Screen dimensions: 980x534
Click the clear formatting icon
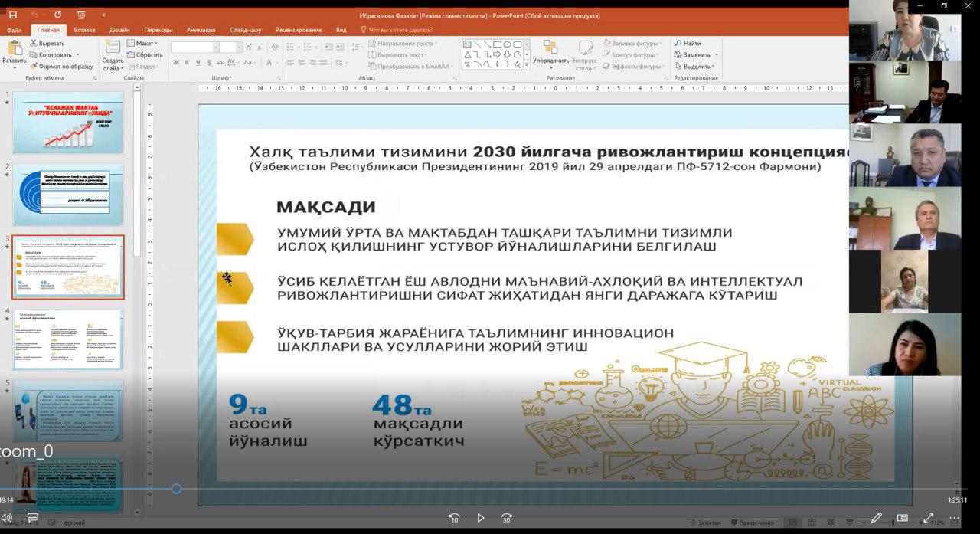click(x=276, y=47)
